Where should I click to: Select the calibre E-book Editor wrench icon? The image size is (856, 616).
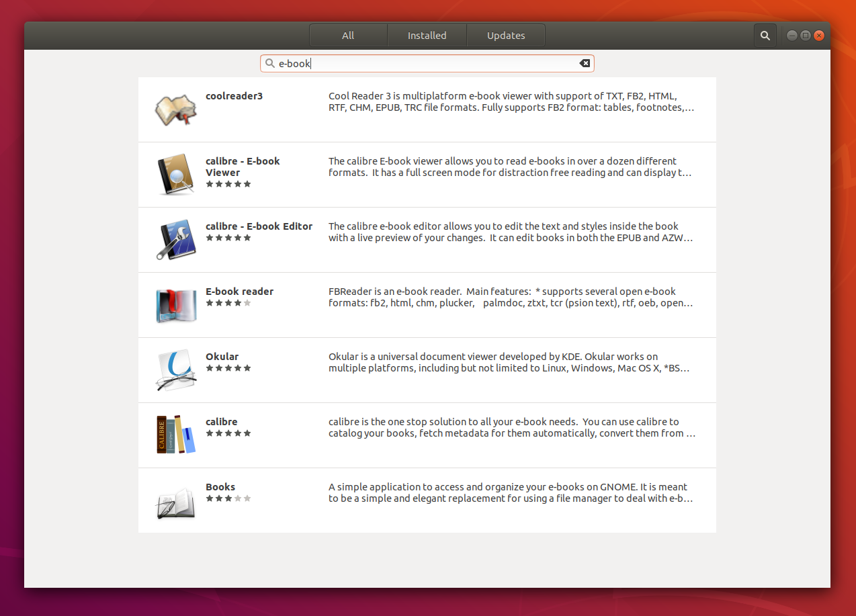175,240
